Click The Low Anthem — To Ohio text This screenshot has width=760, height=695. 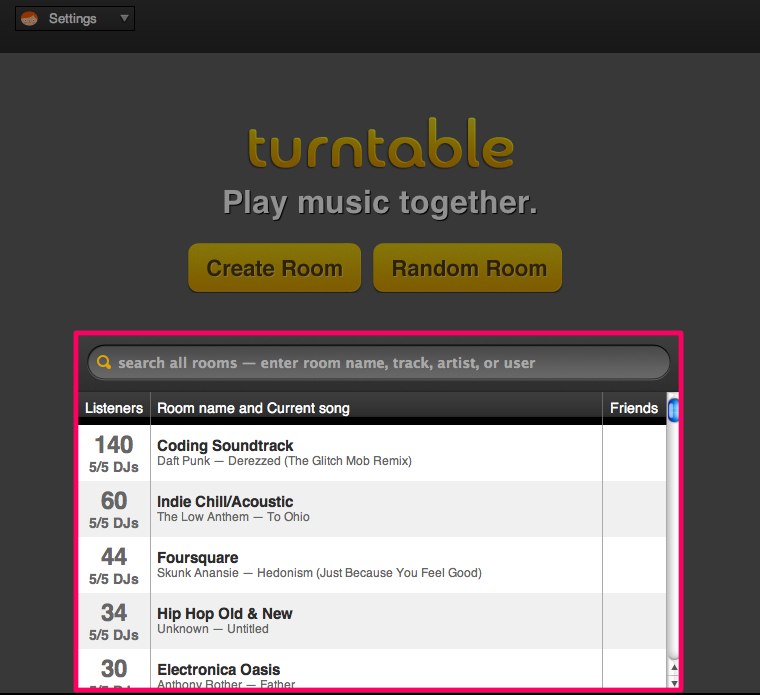point(233,517)
